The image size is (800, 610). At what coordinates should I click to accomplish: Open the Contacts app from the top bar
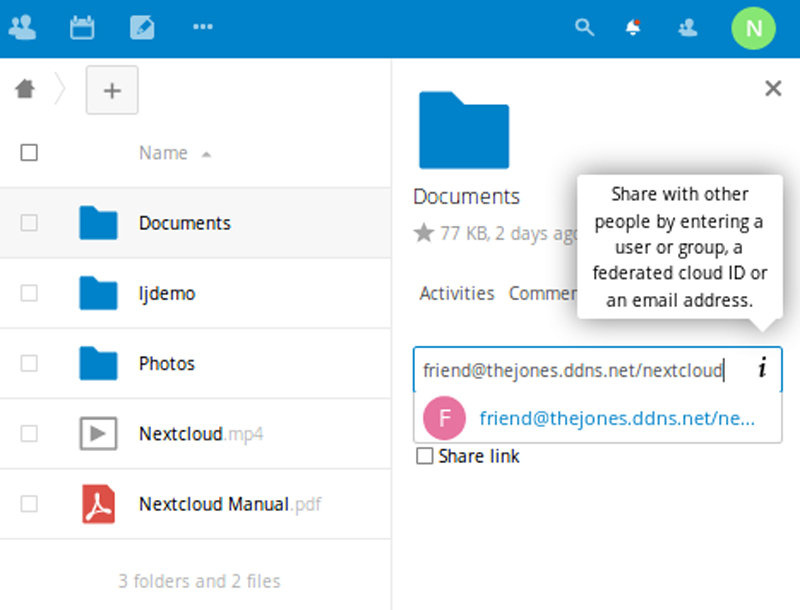pos(22,27)
